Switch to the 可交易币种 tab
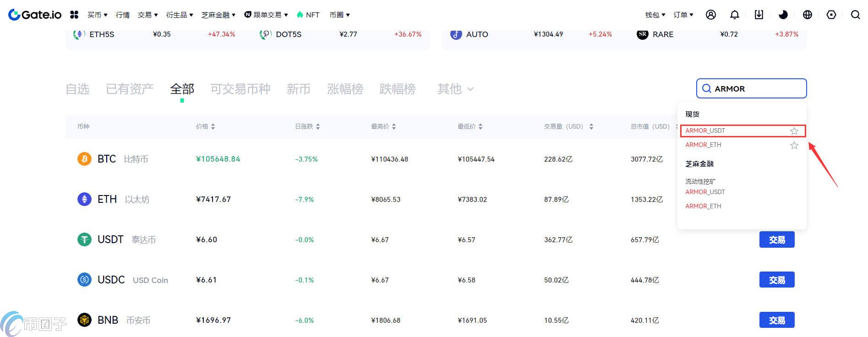The height and width of the screenshot is (337, 868). click(240, 89)
